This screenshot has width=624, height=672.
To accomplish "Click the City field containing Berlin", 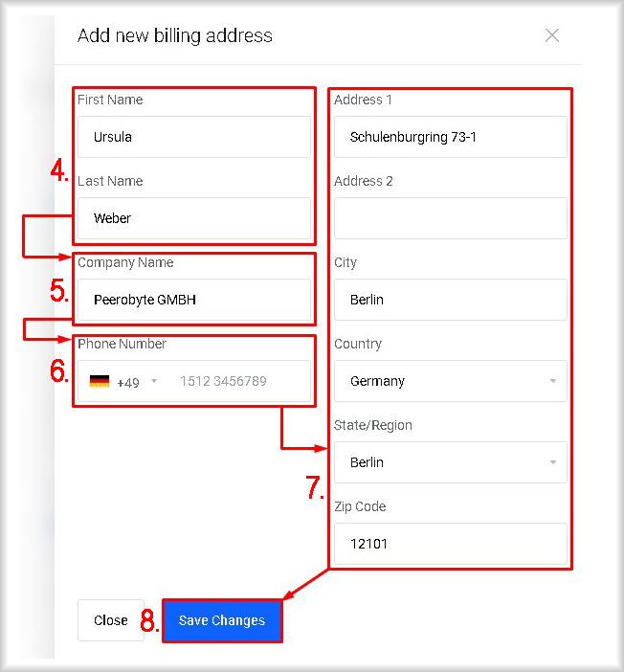I will (x=451, y=300).
